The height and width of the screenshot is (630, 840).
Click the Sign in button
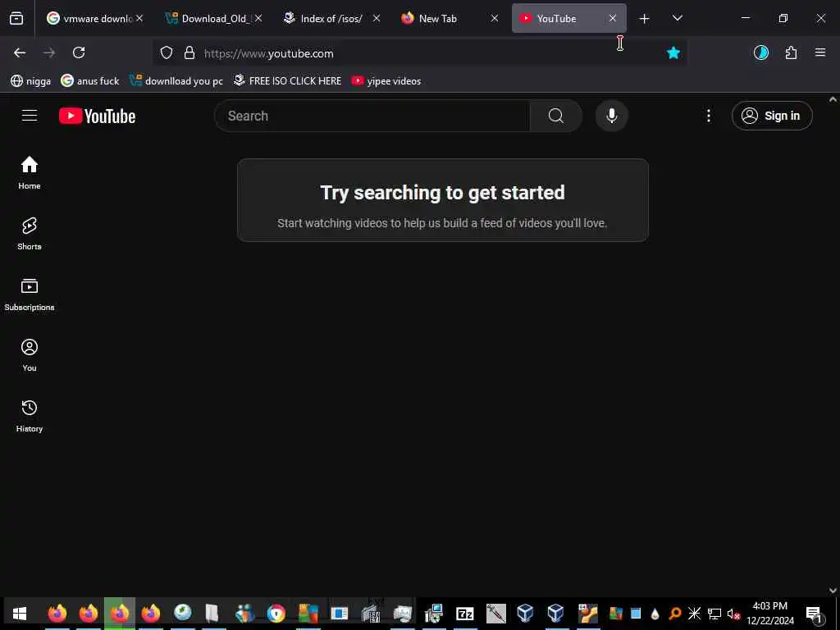(772, 116)
